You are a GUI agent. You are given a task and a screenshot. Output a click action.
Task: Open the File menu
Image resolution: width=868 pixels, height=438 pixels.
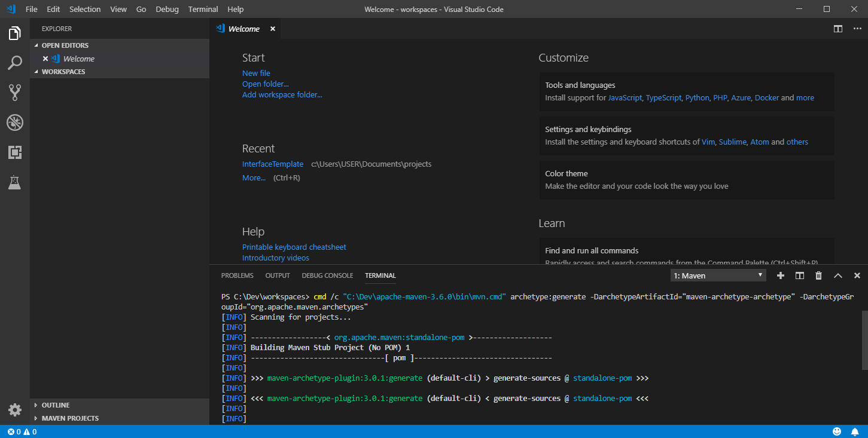[31, 9]
